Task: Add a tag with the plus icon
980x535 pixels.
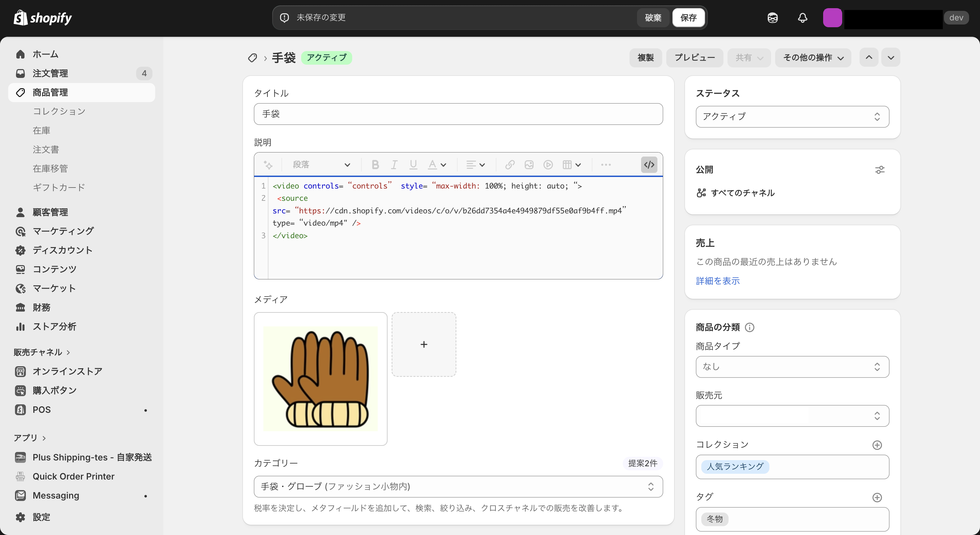Action: pos(877,497)
